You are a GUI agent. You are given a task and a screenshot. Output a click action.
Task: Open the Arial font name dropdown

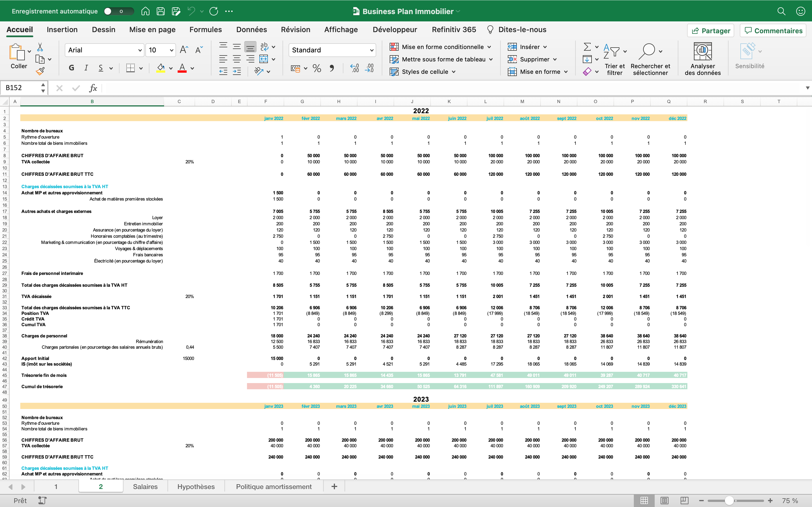click(140, 50)
